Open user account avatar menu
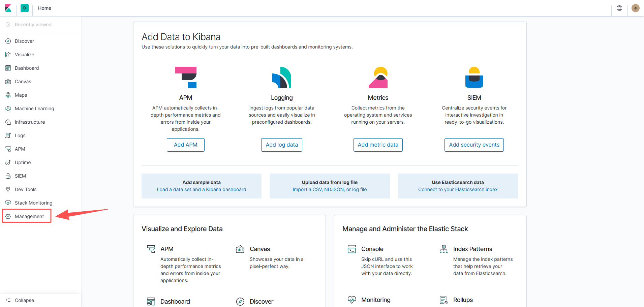The width and height of the screenshot is (644, 307). click(635, 8)
